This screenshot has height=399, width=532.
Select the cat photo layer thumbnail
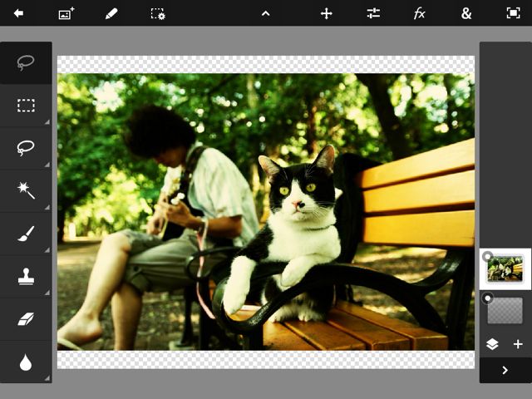505,269
